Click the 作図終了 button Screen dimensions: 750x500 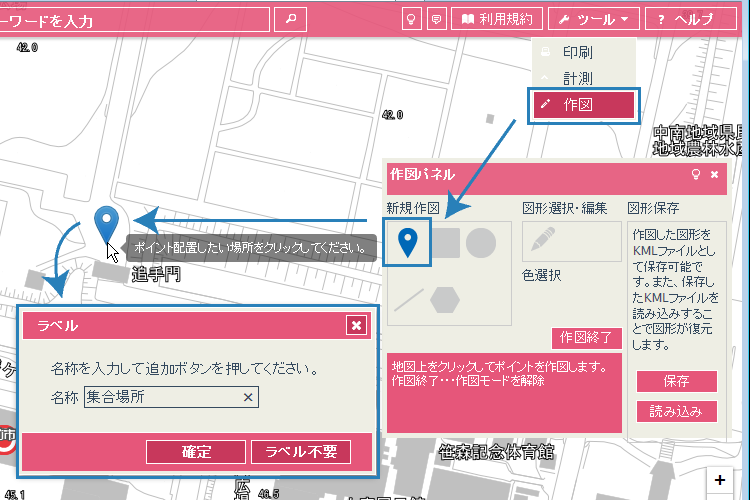coord(586,338)
